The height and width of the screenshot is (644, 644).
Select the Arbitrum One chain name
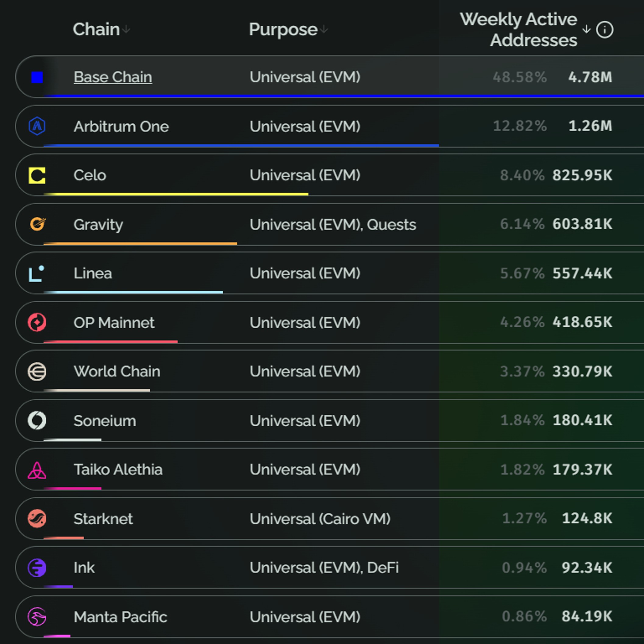tap(121, 126)
